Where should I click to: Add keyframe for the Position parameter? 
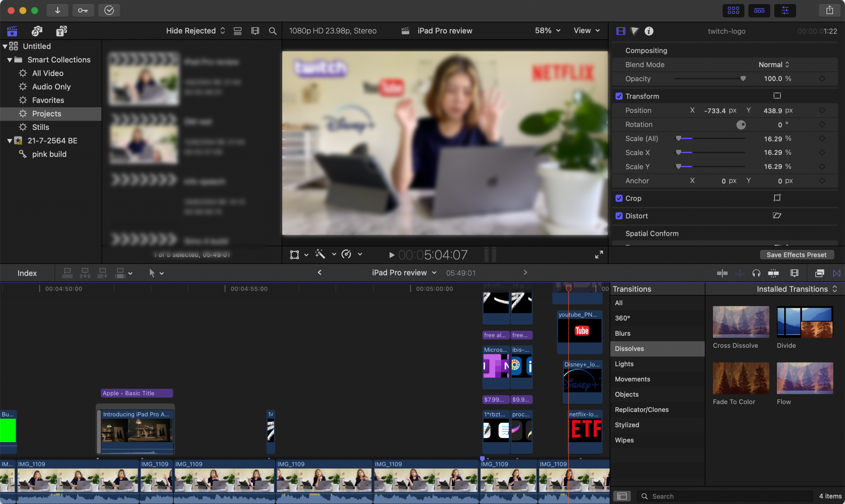click(822, 111)
